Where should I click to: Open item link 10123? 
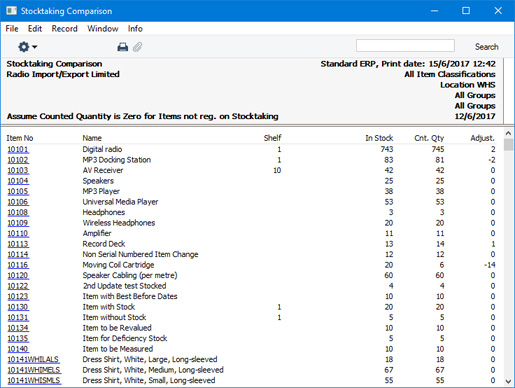18,296
